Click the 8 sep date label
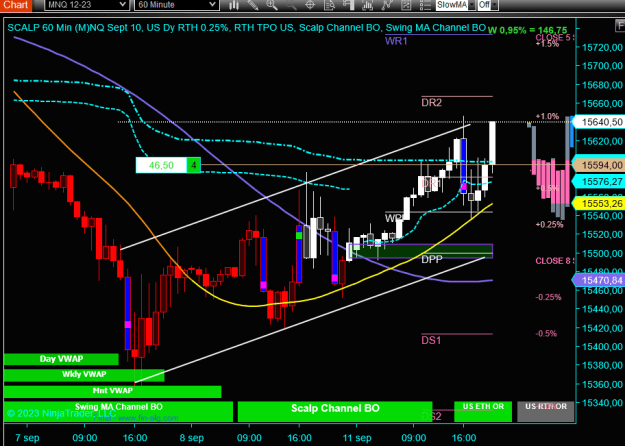The width and height of the screenshot is (625, 446). point(192,438)
